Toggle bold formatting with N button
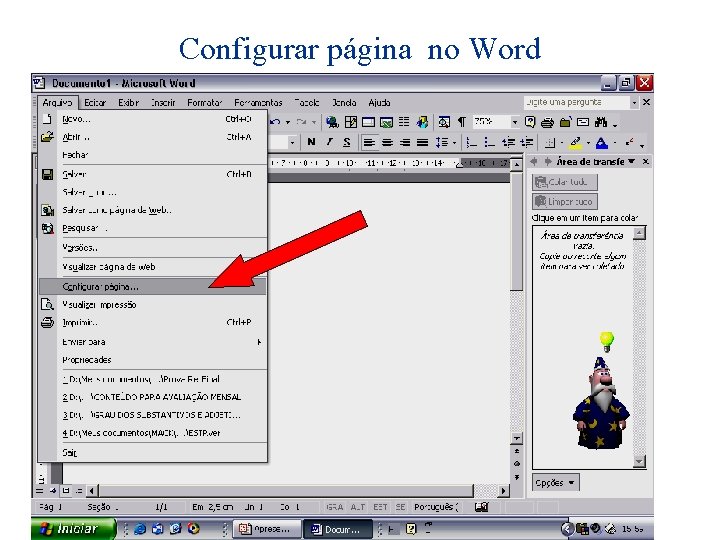 click(311, 142)
